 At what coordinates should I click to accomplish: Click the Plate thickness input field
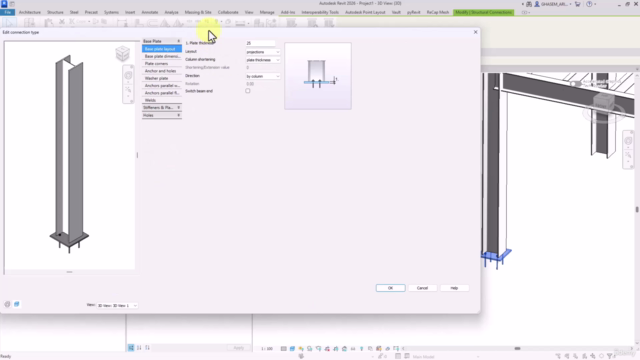click(x=260, y=43)
